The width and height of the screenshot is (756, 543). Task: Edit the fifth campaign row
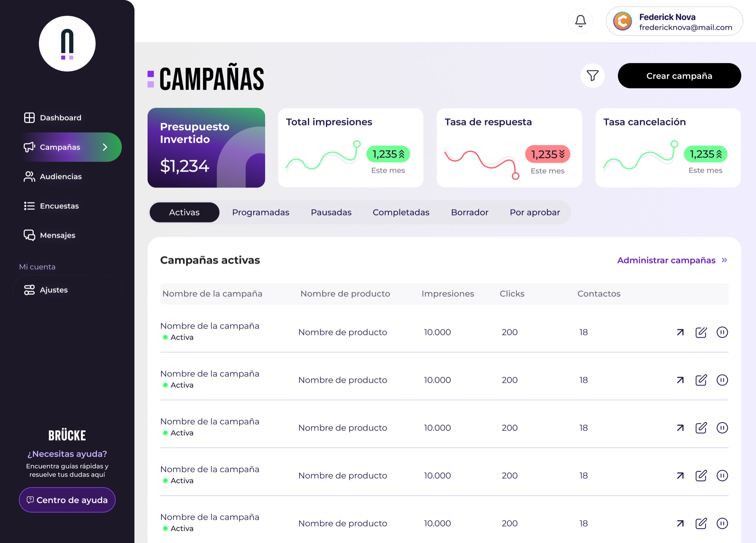point(701,523)
